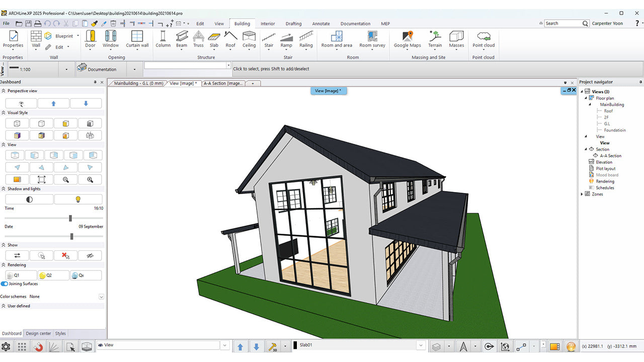Click the Curtain wall tool

pos(137,39)
